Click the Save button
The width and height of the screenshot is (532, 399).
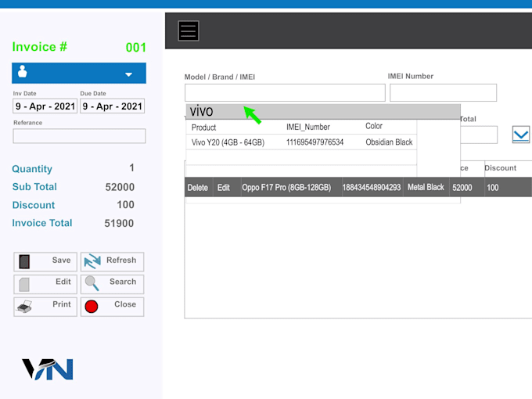45,261
